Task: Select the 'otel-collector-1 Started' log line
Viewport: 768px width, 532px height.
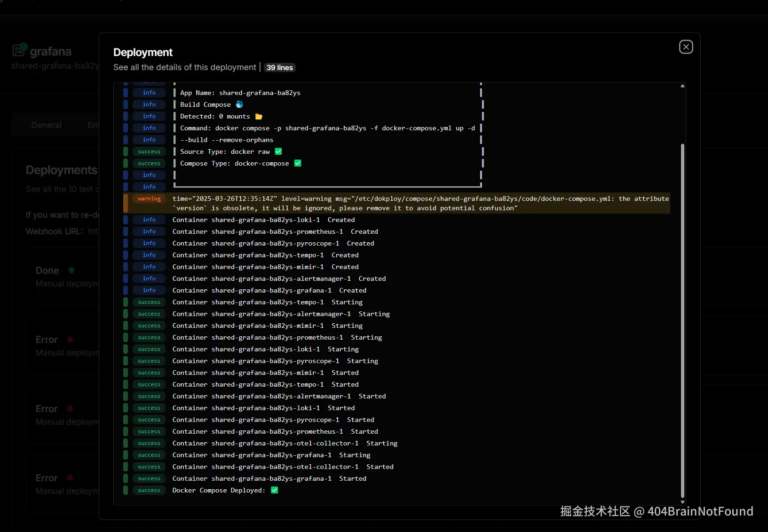Action: (x=283, y=467)
